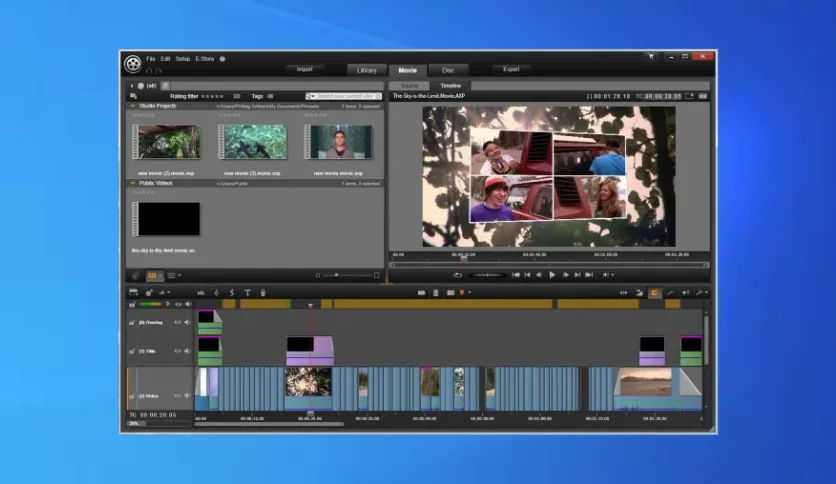Open the Edit menu

165,59
